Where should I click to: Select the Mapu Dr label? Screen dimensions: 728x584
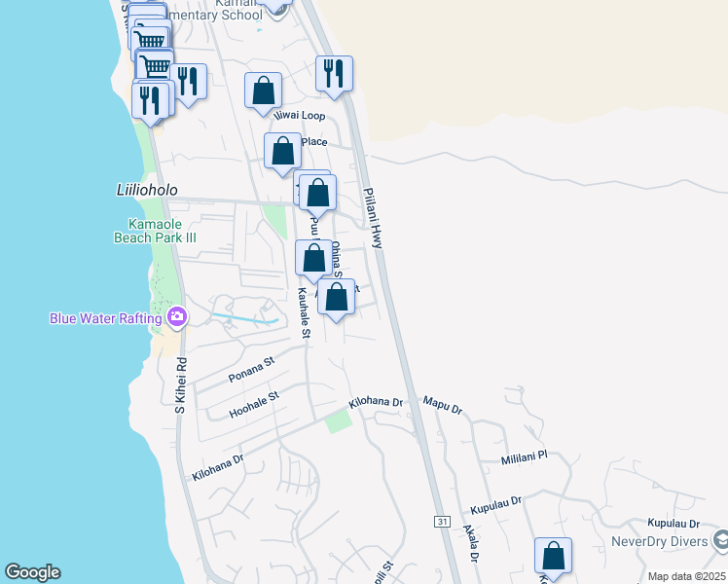[443, 405]
